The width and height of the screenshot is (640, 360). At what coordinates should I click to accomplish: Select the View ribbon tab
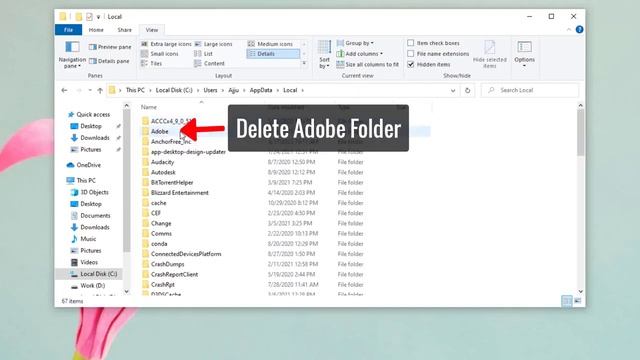(x=151, y=30)
